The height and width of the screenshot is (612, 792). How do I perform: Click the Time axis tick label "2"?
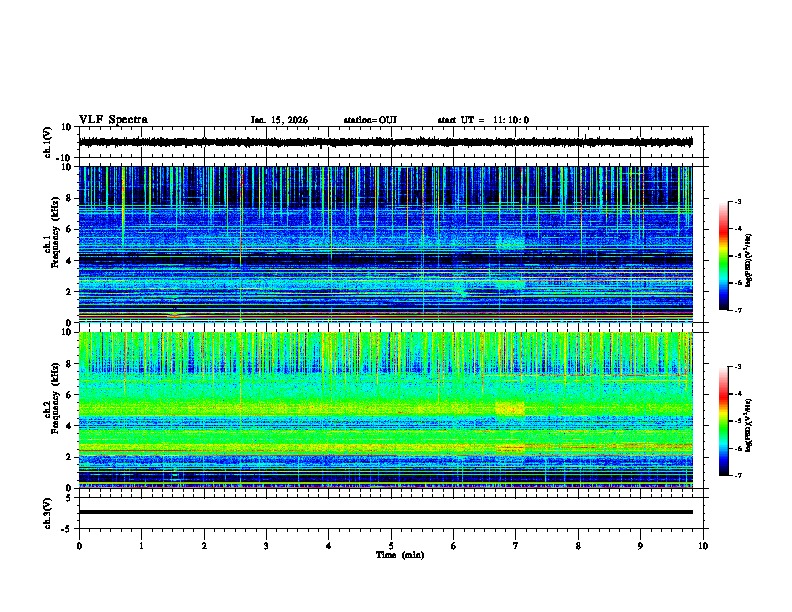coord(204,546)
